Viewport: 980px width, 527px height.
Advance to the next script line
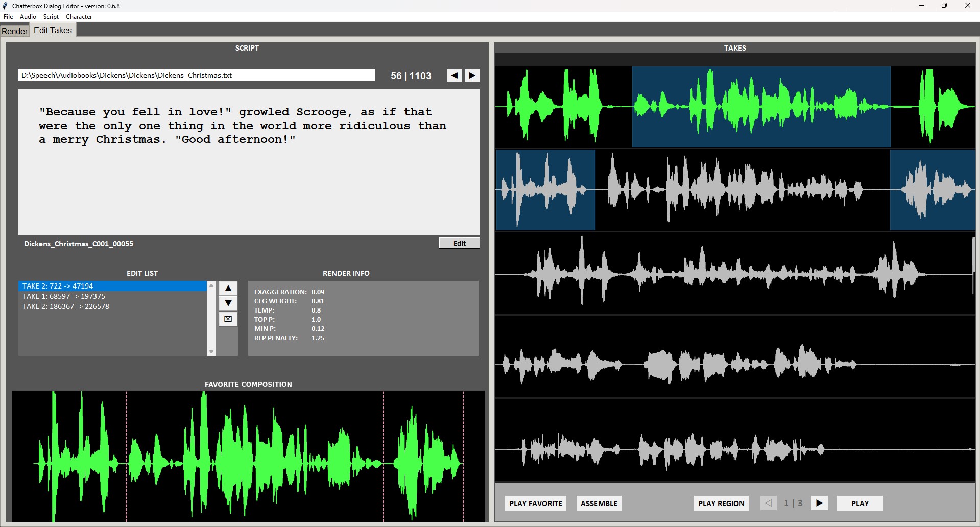472,76
